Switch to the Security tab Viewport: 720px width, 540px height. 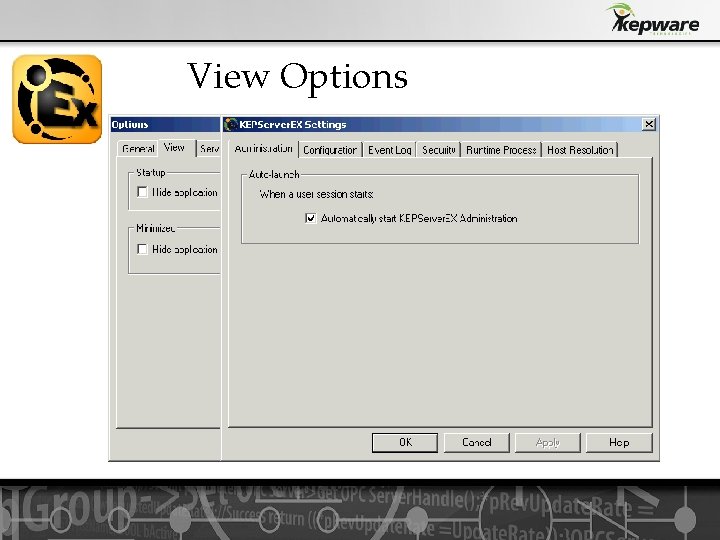click(x=439, y=150)
